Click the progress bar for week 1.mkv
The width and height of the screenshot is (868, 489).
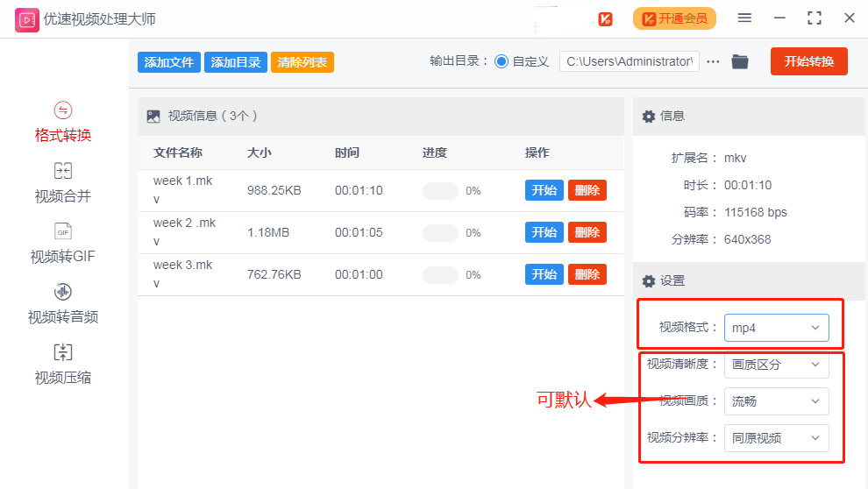440,191
